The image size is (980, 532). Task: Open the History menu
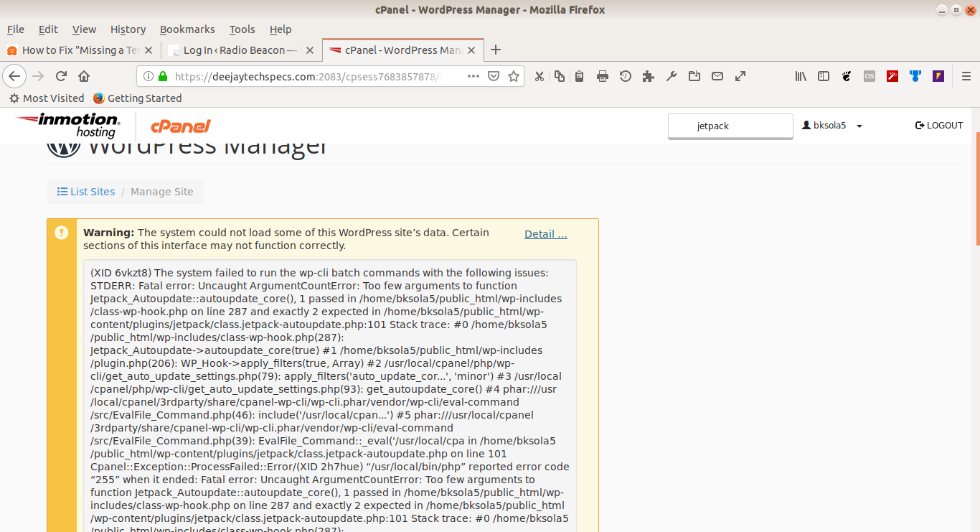(x=128, y=29)
